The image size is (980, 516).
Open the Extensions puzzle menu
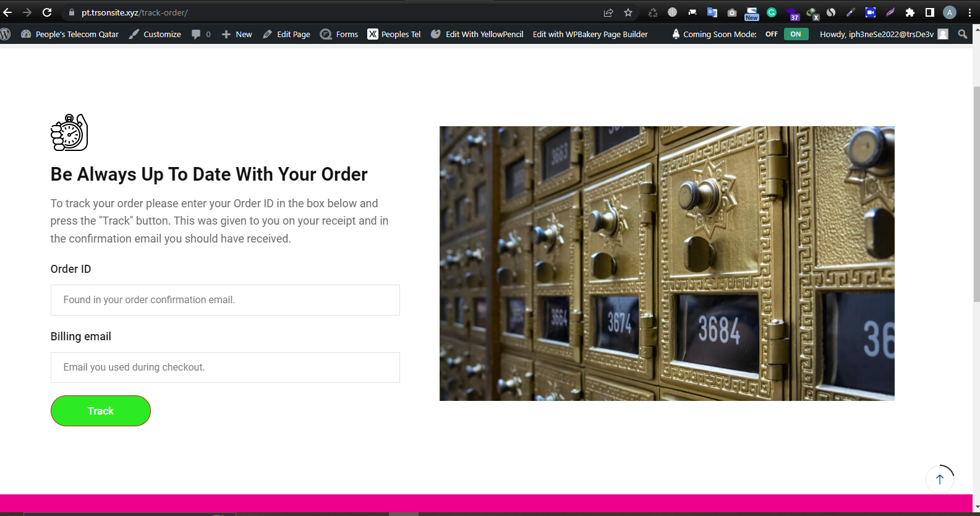[x=910, y=12]
